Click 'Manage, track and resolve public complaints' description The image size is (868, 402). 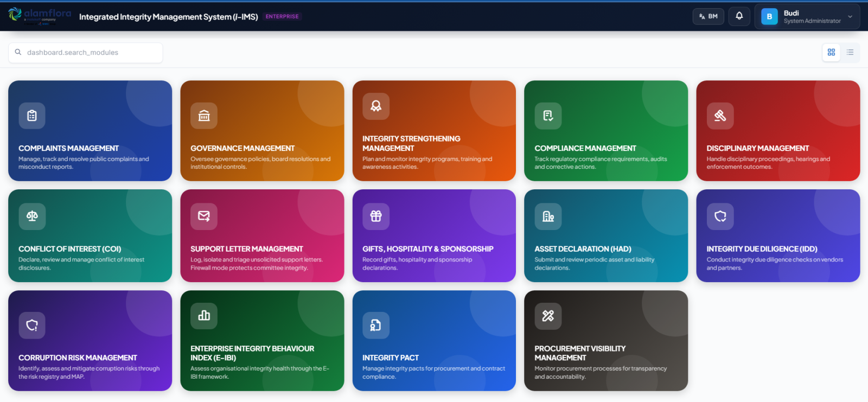pyautogui.click(x=84, y=163)
